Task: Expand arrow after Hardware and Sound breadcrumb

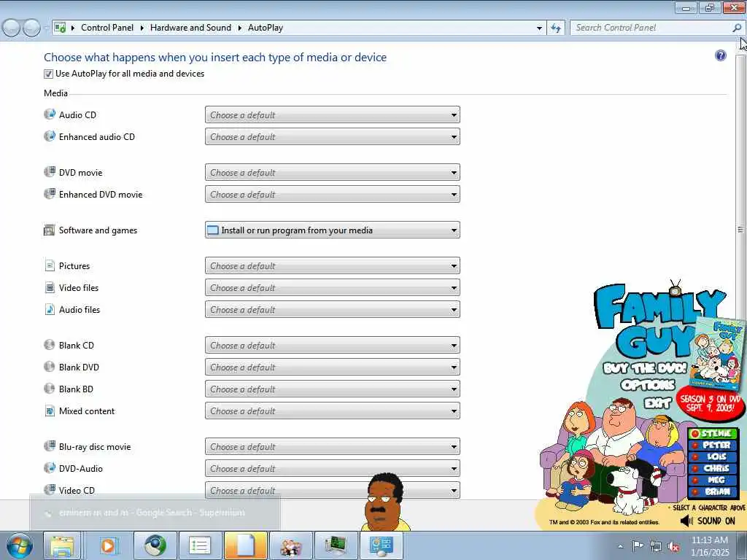Action: pyautogui.click(x=239, y=28)
